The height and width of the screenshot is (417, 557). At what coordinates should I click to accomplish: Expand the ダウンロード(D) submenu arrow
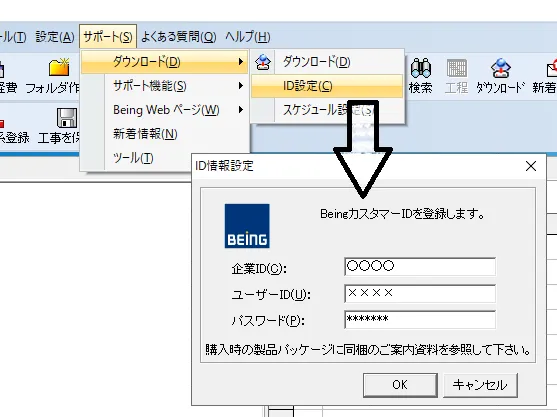pyautogui.click(x=240, y=62)
